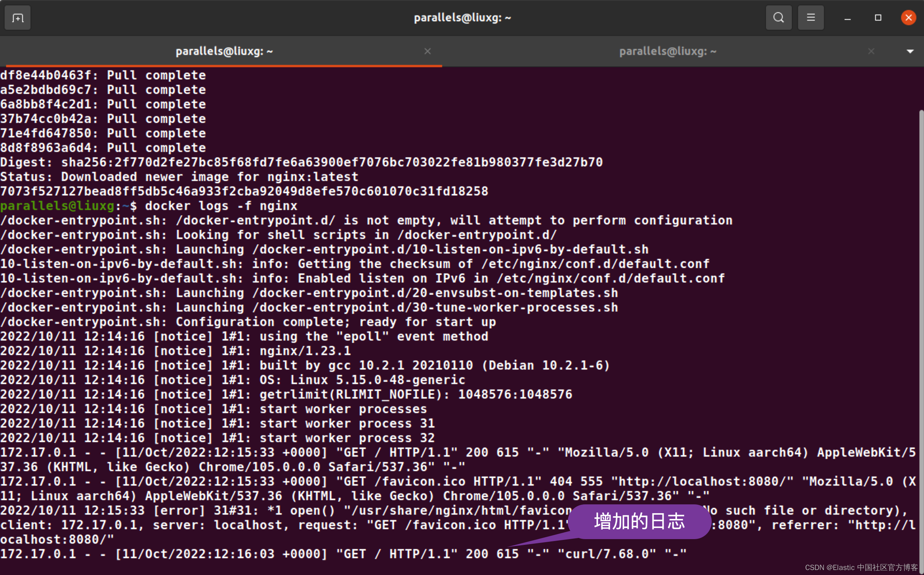Viewport: 924px width, 575px height.
Task: Close the left terminal tab with its × icon
Action: coord(427,51)
